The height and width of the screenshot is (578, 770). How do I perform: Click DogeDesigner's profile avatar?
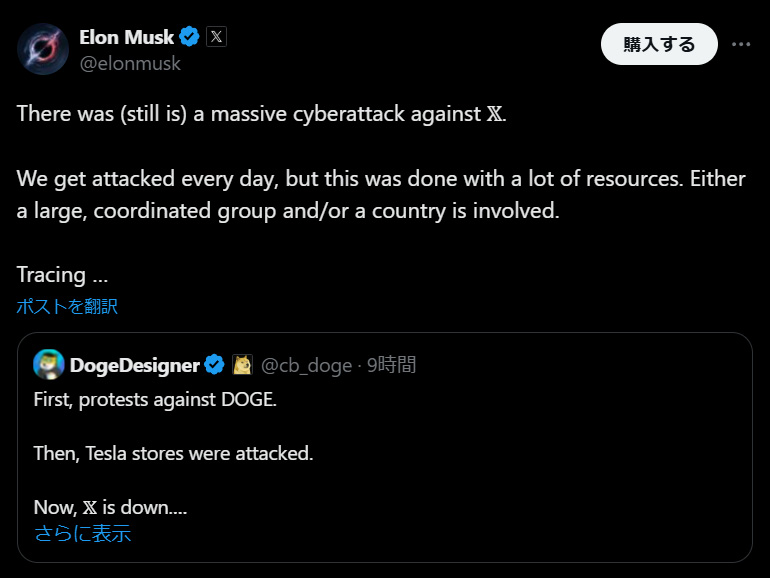[x=49, y=365]
